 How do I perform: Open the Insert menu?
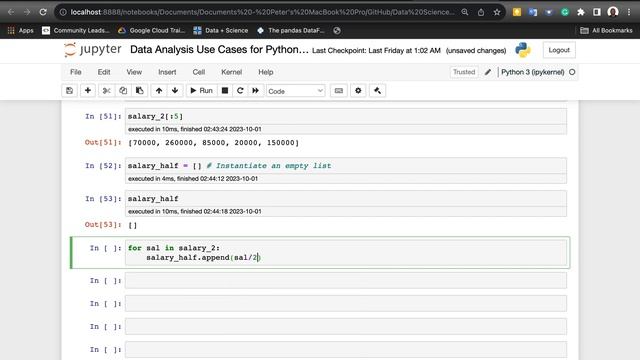167,72
